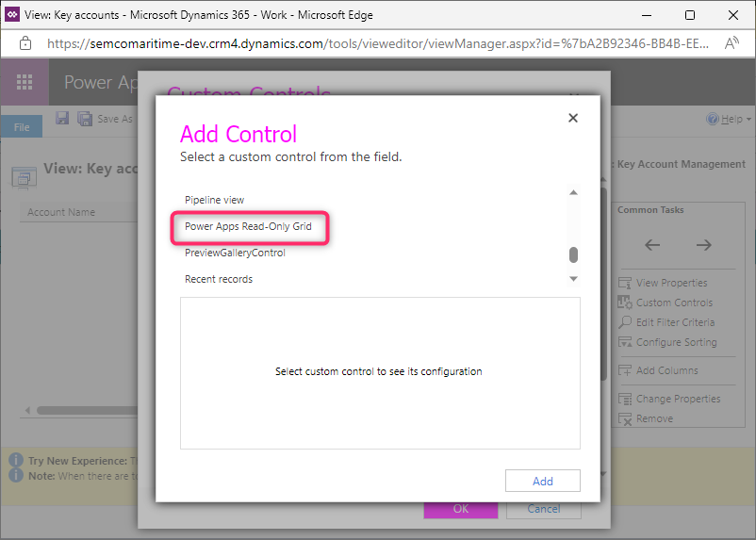756x540 pixels.
Task: Click Cancel in Custom Controls dialog
Action: 543,509
